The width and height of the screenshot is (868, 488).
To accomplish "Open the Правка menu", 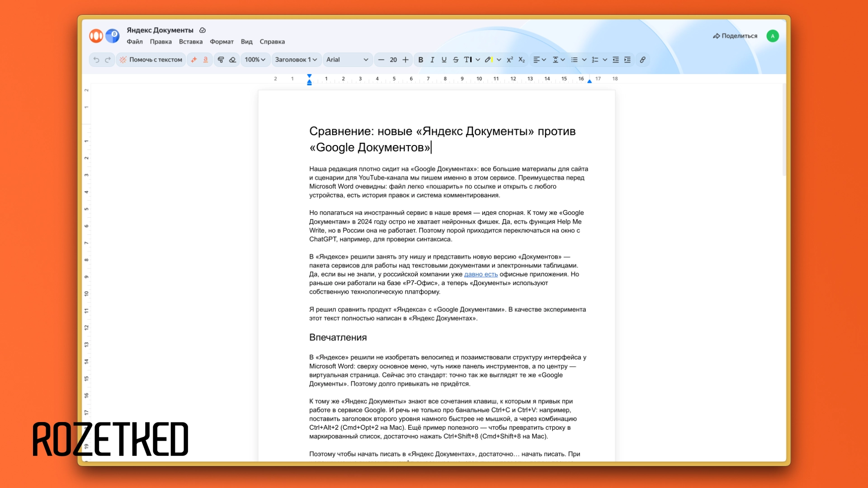I will tap(161, 42).
